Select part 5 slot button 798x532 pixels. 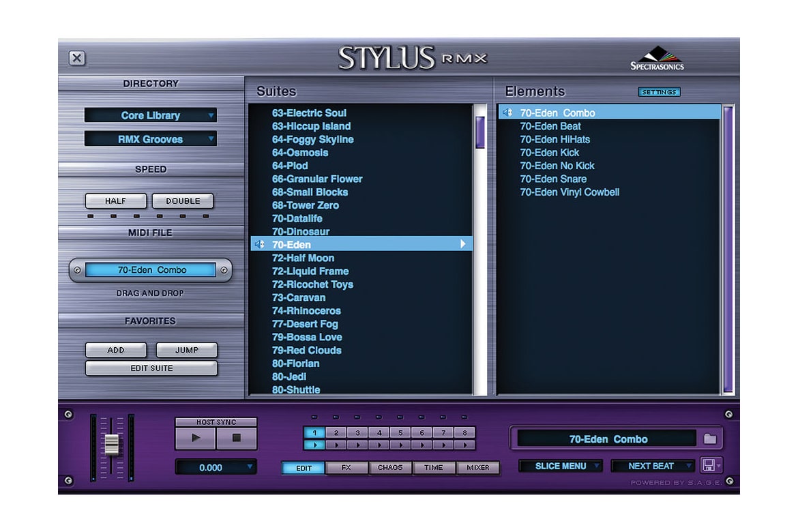(400, 432)
